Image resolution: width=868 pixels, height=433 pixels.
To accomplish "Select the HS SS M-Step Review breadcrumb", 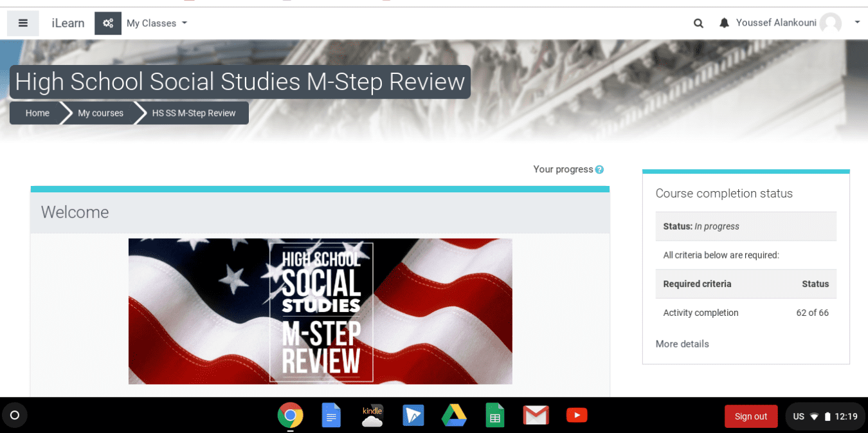I will 194,113.
